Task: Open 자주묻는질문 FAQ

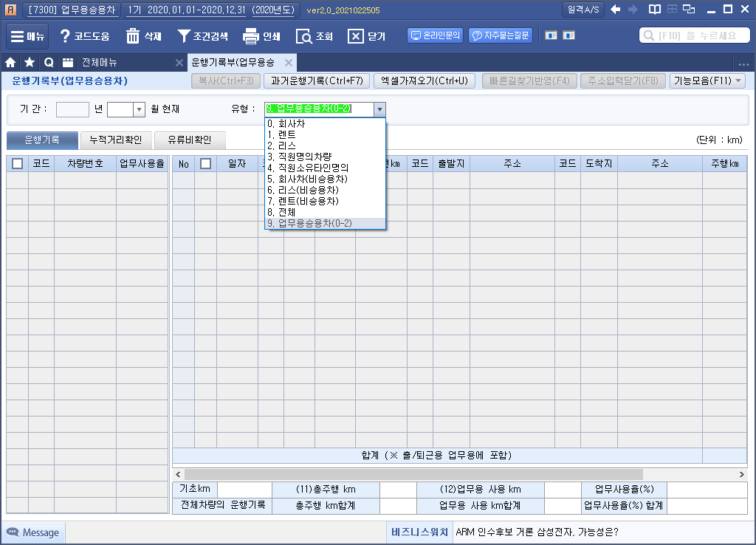Action: 501,35
